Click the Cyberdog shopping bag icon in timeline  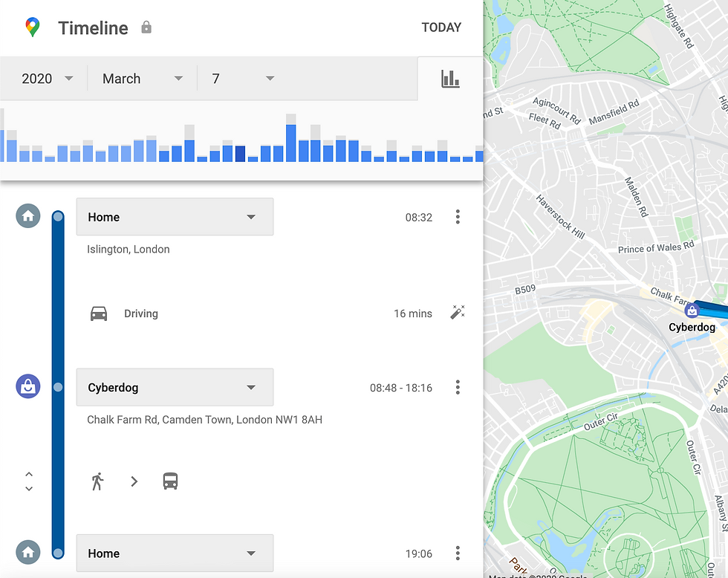(x=28, y=386)
